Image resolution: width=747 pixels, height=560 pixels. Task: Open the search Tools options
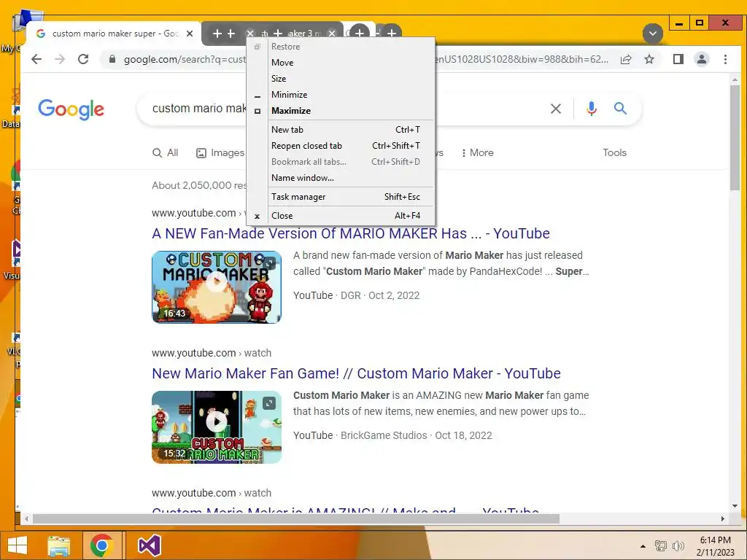click(614, 153)
